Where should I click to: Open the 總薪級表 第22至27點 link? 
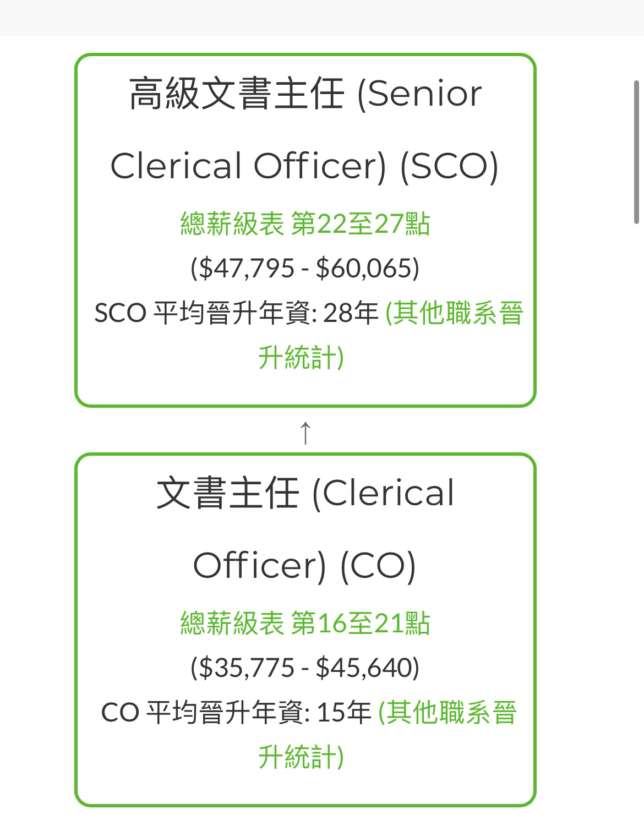(x=305, y=224)
